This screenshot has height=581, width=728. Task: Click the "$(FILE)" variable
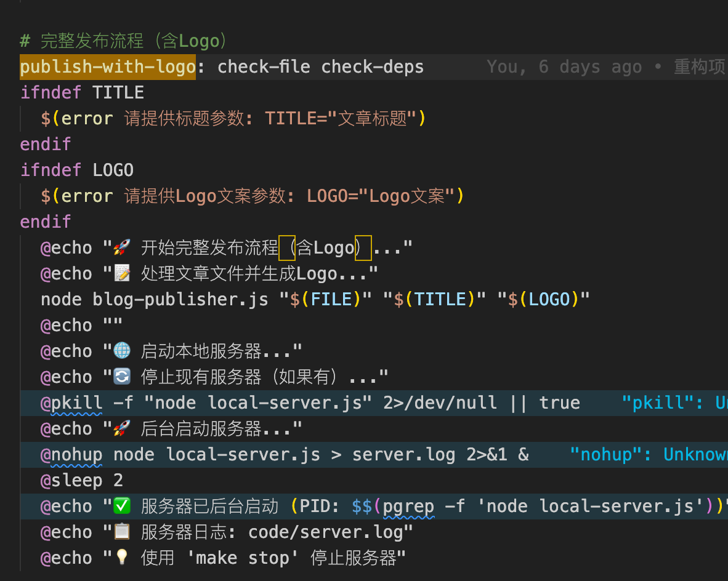coord(325,299)
